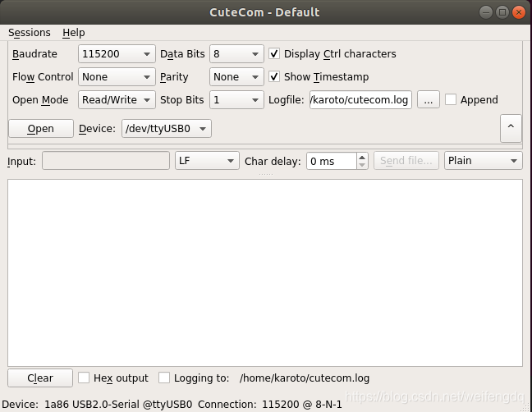Enable the Append checkbox
532x412 pixels.
pos(451,99)
